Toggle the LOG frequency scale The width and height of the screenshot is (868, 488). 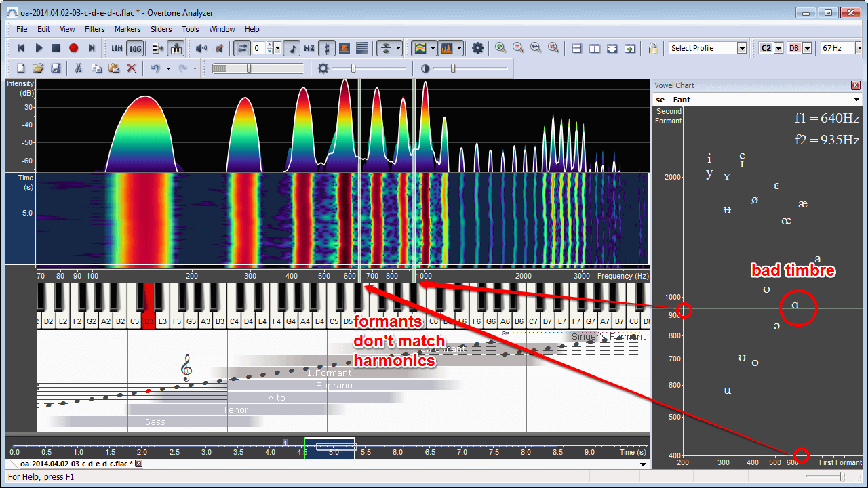(x=136, y=48)
